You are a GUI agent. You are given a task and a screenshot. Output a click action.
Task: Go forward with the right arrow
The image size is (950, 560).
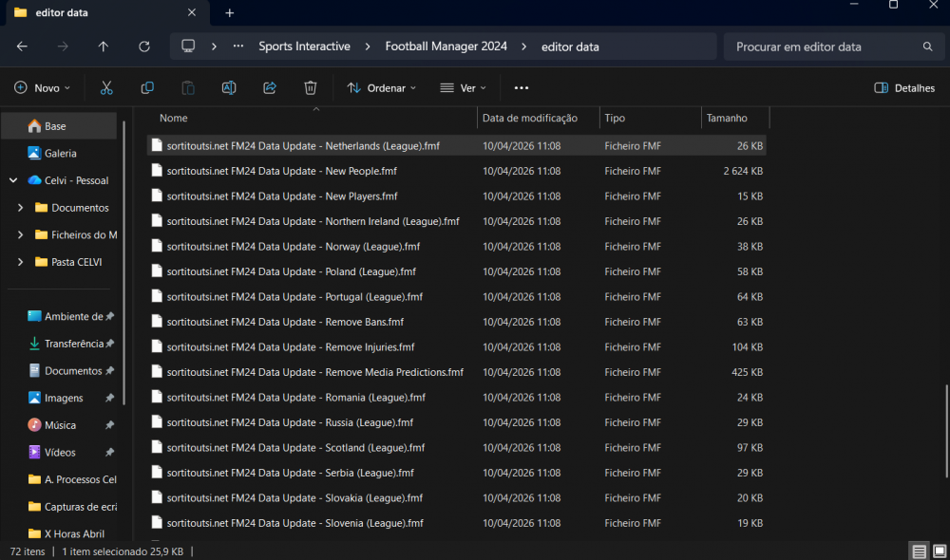[63, 47]
